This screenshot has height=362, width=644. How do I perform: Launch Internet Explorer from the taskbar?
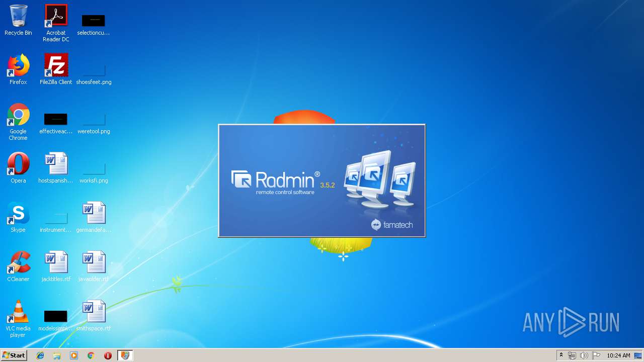click(40, 355)
